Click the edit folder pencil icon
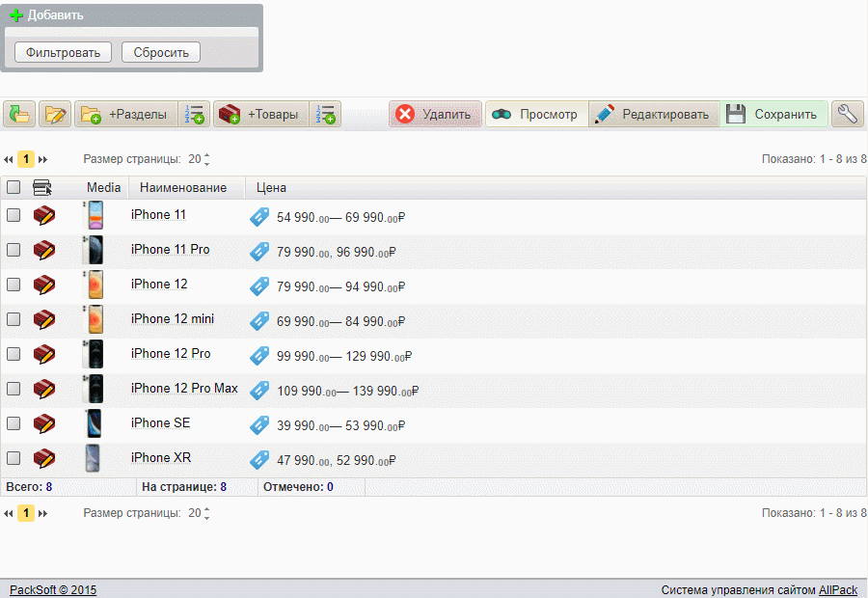 click(x=55, y=114)
